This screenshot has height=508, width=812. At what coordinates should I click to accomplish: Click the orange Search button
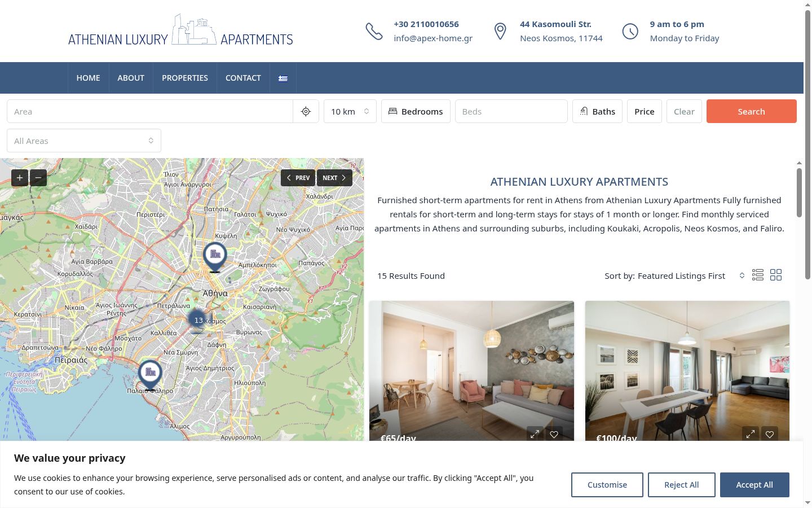pos(752,111)
